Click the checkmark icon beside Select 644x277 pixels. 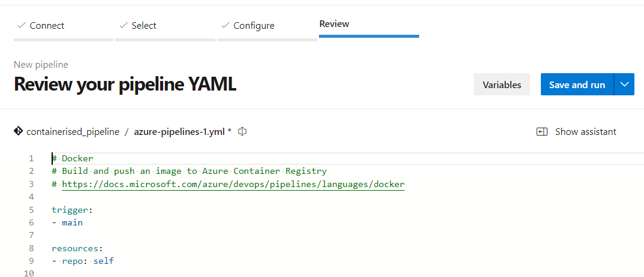click(x=124, y=26)
